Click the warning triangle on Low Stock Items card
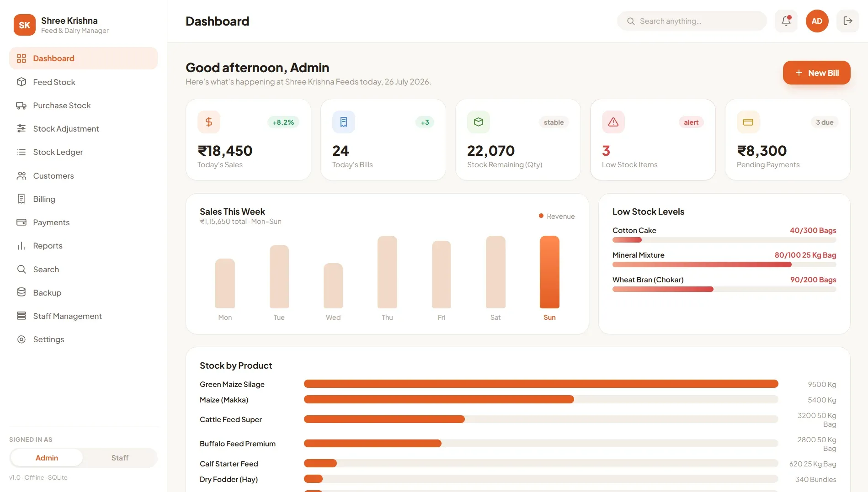868x492 pixels. point(613,122)
